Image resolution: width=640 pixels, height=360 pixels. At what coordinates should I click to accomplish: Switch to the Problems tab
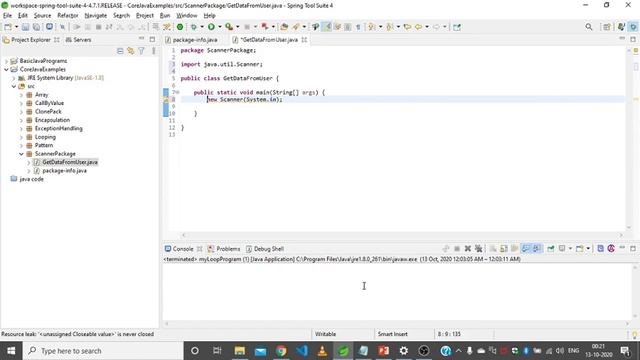(224, 249)
